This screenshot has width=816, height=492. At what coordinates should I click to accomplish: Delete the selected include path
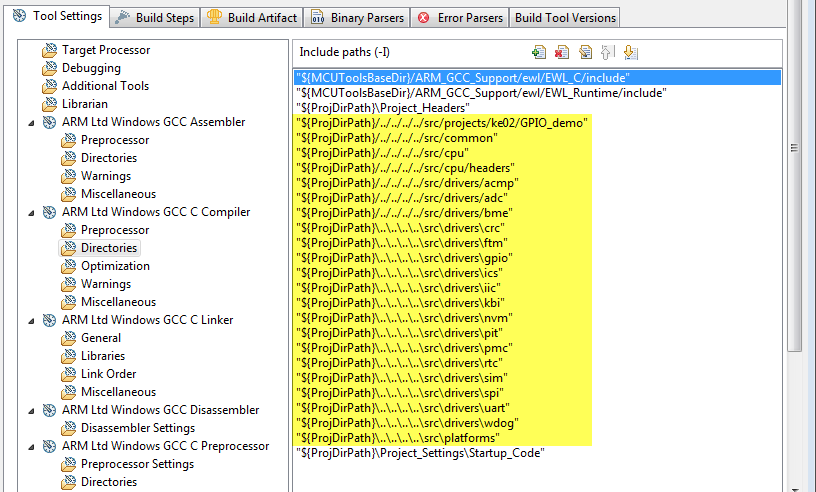coord(562,52)
